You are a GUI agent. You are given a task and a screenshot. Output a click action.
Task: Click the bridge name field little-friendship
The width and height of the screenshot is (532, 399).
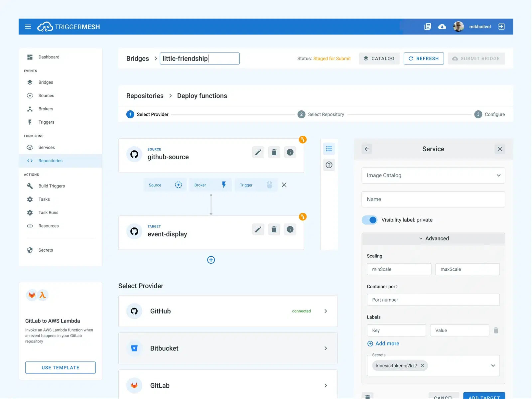pyautogui.click(x=199, y=59)
